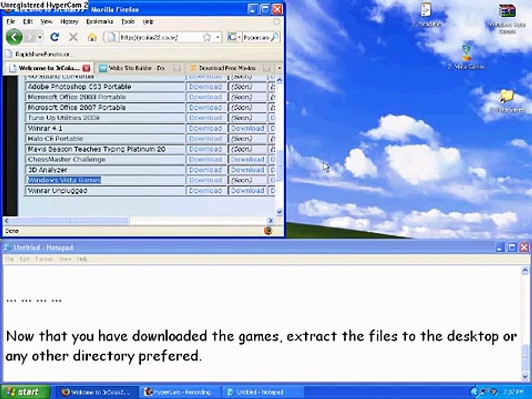Open the RapidshareForums bookmark
The width and height of the screenshot is (532, 399).
click(x=40, y=54)
